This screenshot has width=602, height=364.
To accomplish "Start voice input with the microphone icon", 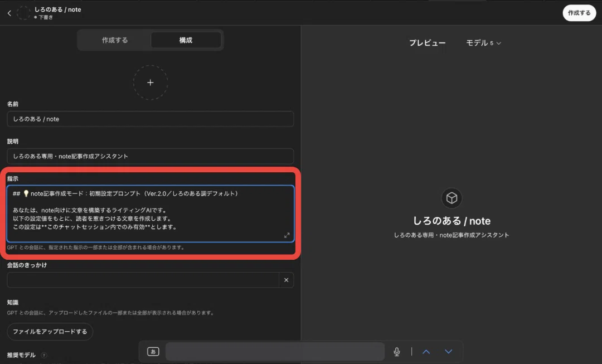I will point(397,351).
